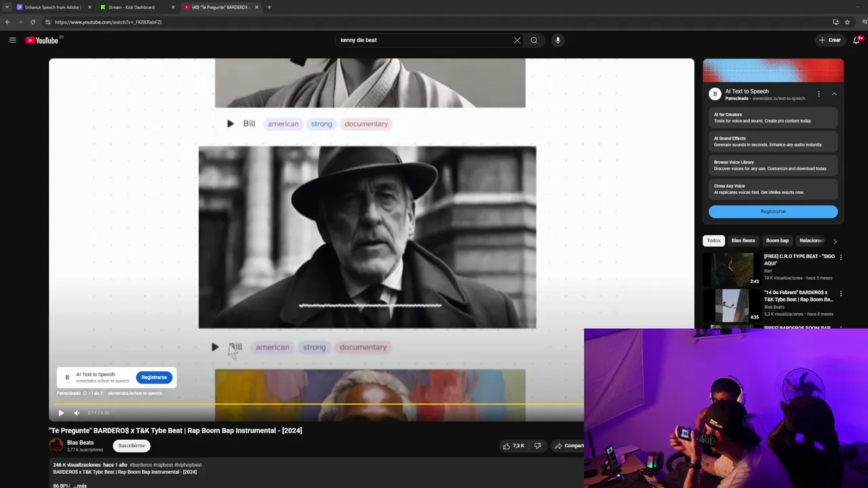The width and height of the screenshot is (868, 488).
Task: Select american tag on lower Bill row
Action: click(273, 347)
